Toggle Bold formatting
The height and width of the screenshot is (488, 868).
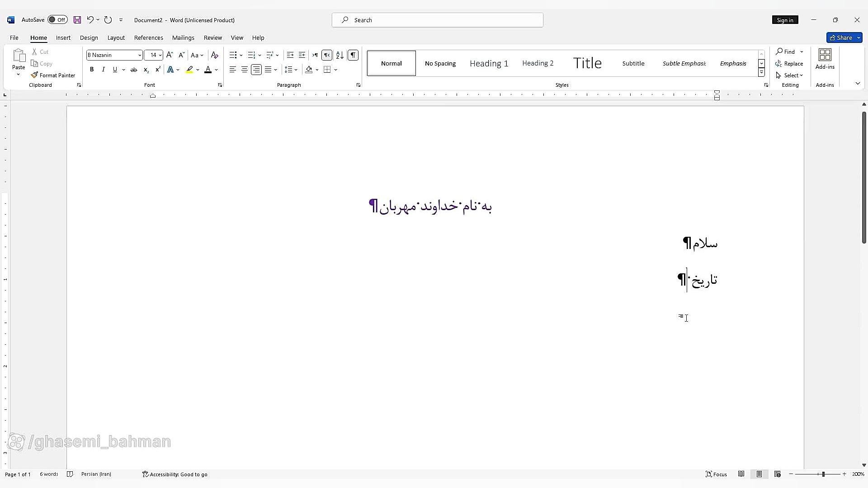[92, 70]
